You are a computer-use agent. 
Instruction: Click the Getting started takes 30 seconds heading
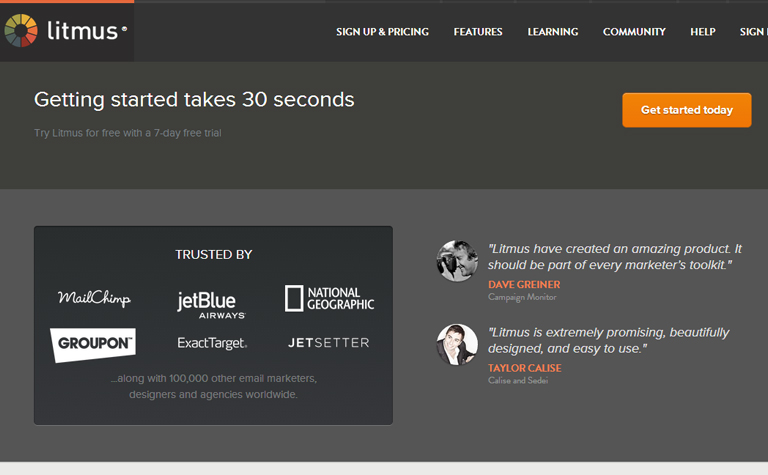click(x=194, y=100)
